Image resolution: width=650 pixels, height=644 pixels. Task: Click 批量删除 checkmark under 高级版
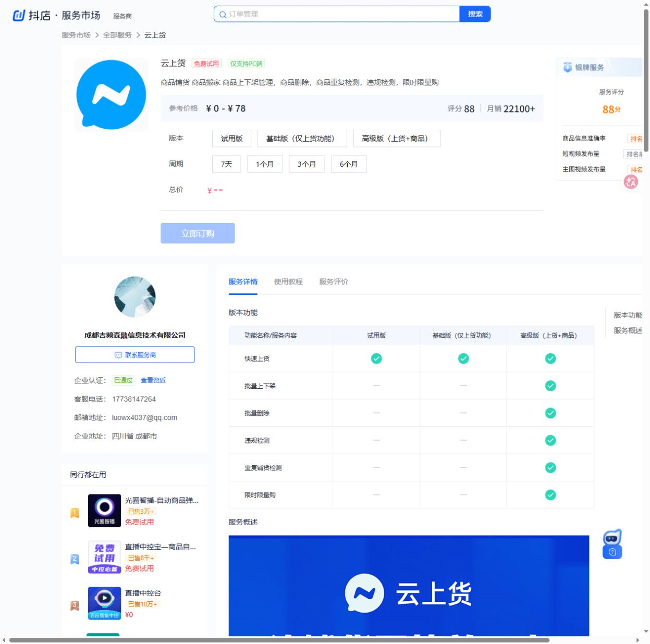tap(550, 413)
